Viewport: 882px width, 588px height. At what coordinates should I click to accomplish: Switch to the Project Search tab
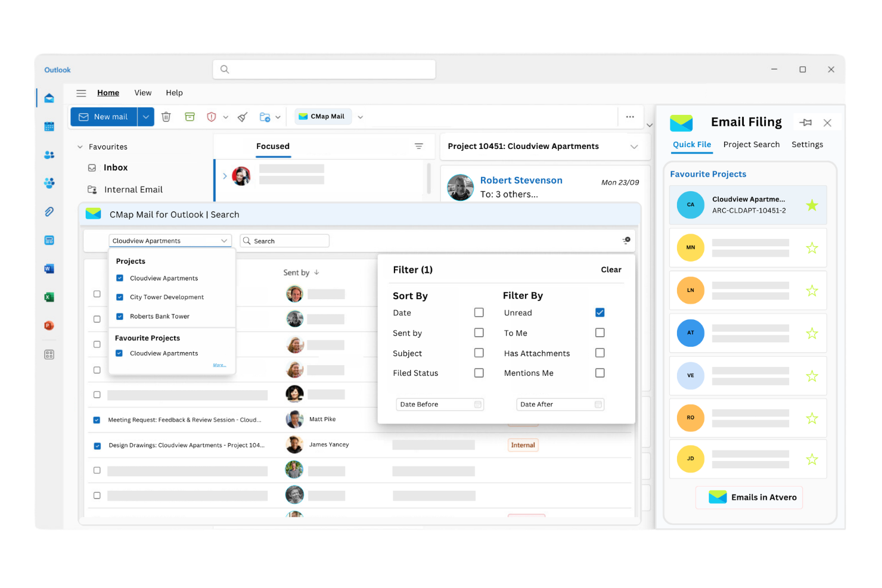click(x=751, y=145)
